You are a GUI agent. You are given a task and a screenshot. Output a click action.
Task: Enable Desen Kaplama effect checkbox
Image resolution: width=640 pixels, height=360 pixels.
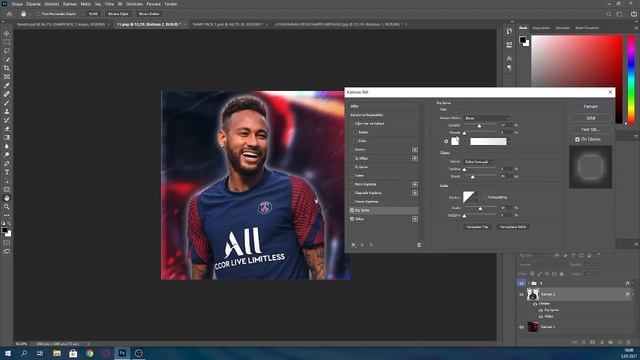pos(352,202)
